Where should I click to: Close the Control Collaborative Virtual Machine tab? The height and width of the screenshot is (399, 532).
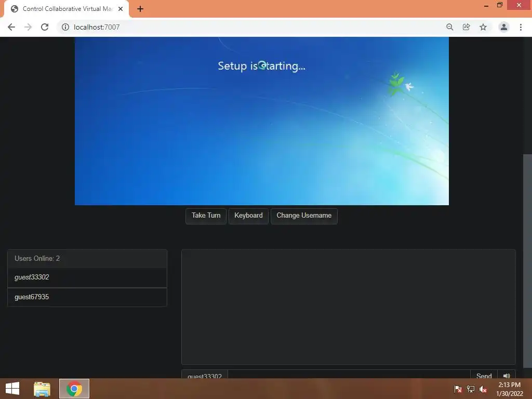[121, 9]
